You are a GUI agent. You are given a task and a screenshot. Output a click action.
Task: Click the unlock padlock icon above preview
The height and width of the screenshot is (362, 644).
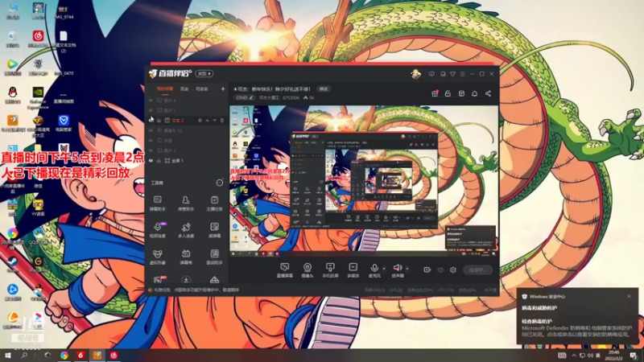tap(448, 93)
